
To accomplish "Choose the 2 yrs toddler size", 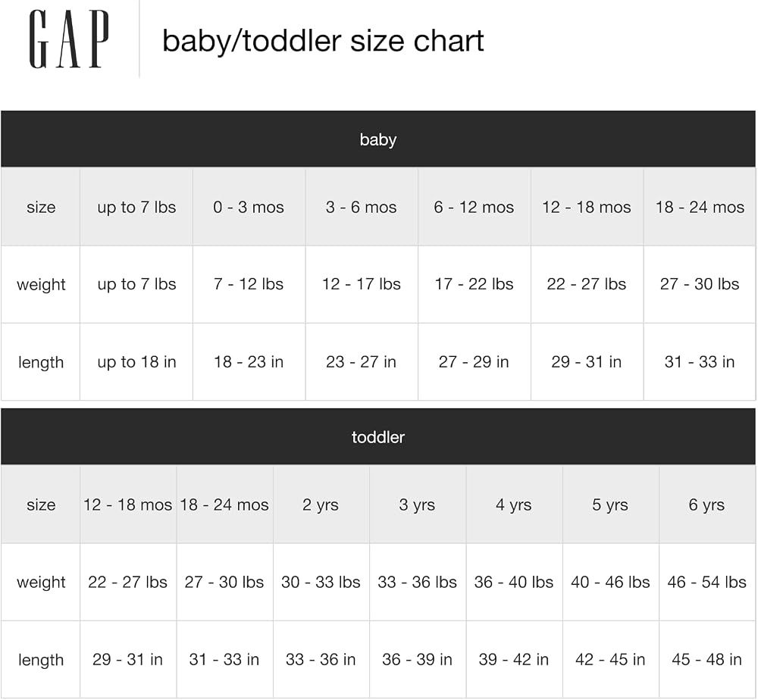I will coord(321,505).
